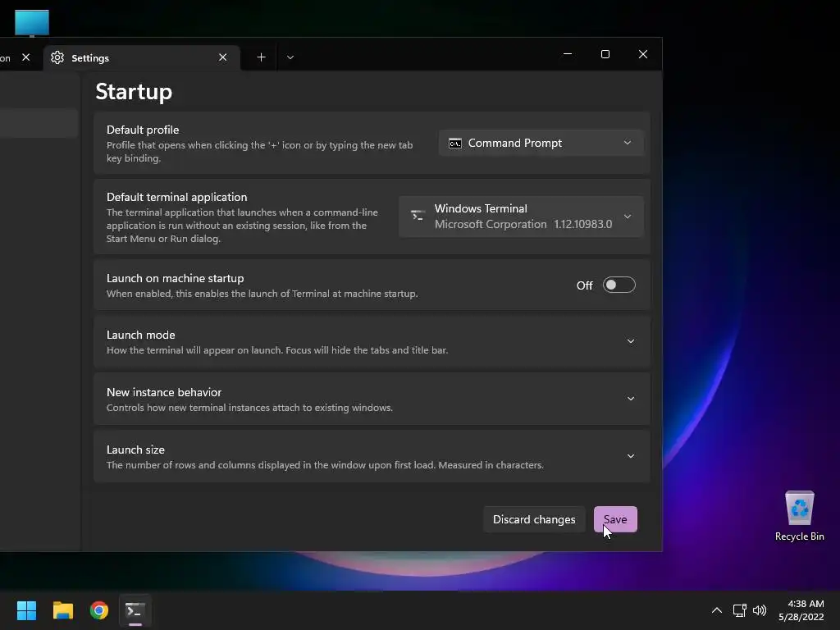Select the monitor desktop icon at top

click(32, 23)
